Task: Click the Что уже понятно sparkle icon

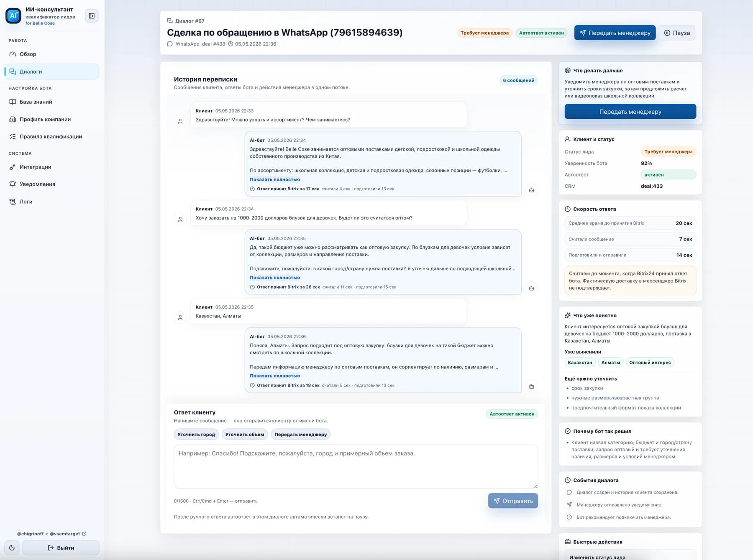Action: coord(568,315)
